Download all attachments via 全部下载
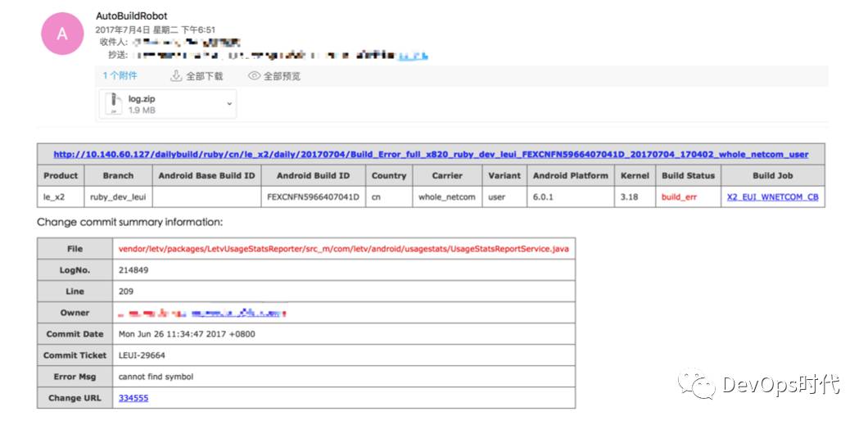This screenshot has width=868, height=425. 197,76
